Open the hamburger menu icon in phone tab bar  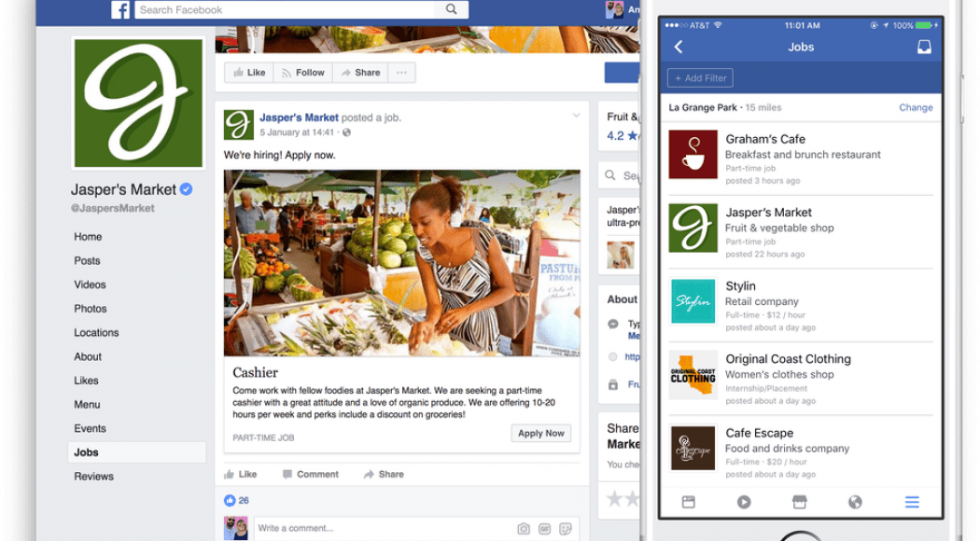pos(912,502)
